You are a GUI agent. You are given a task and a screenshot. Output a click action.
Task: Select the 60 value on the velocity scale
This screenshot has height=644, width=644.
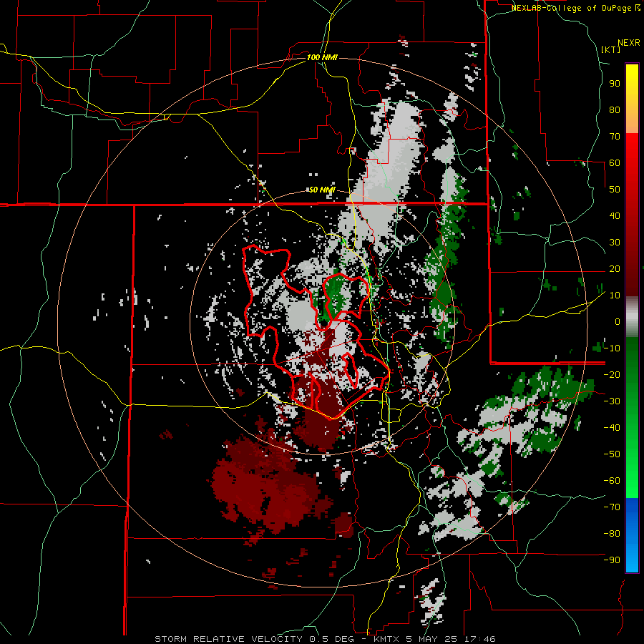click(x=615, y=162)
